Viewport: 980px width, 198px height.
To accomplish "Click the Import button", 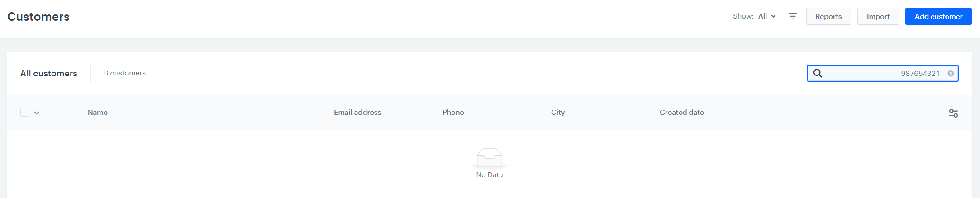I will pyautogui.click(x=878, y=16).
